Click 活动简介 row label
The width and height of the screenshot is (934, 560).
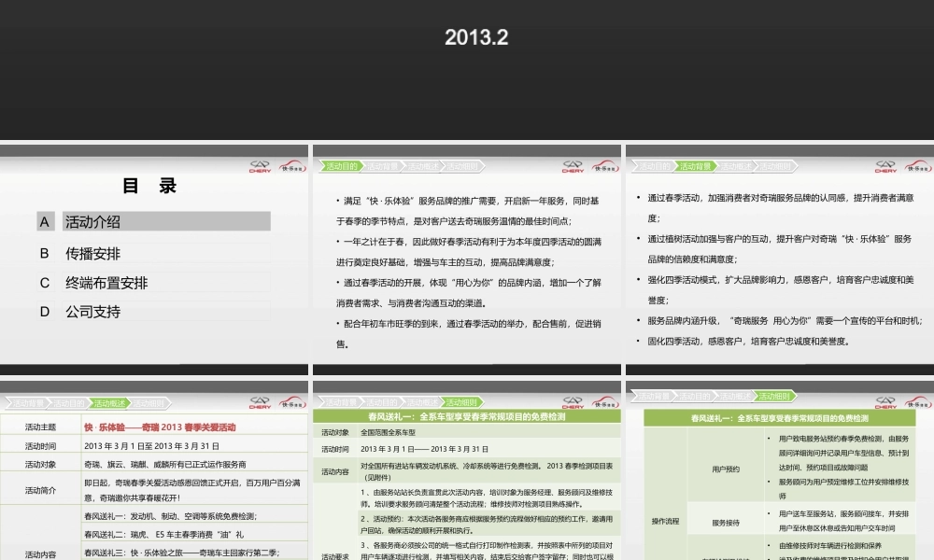(40, 490)
